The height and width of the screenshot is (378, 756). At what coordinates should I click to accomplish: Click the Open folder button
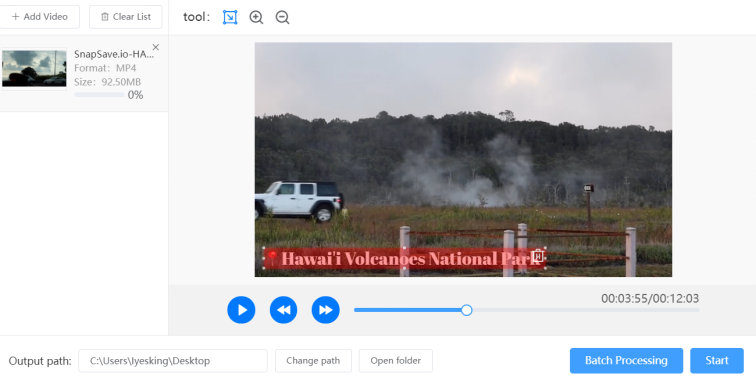click(x=395, y=361)
